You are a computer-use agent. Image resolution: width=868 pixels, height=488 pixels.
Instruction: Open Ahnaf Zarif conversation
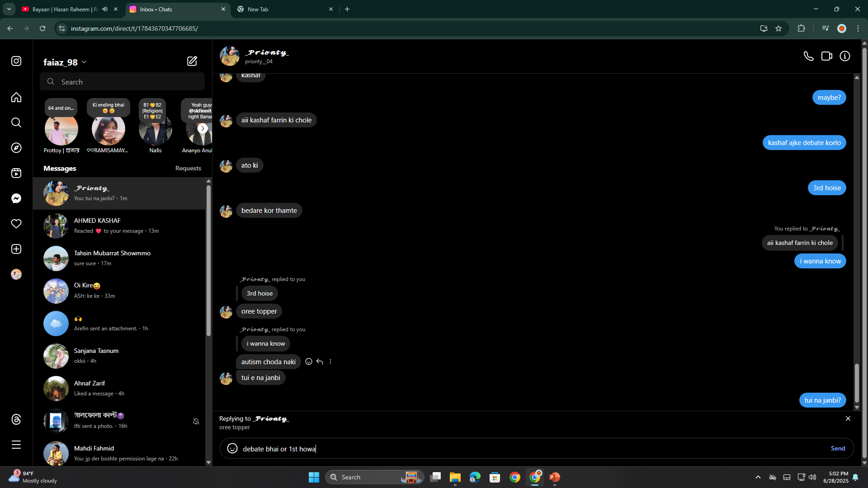coord(119,389)
